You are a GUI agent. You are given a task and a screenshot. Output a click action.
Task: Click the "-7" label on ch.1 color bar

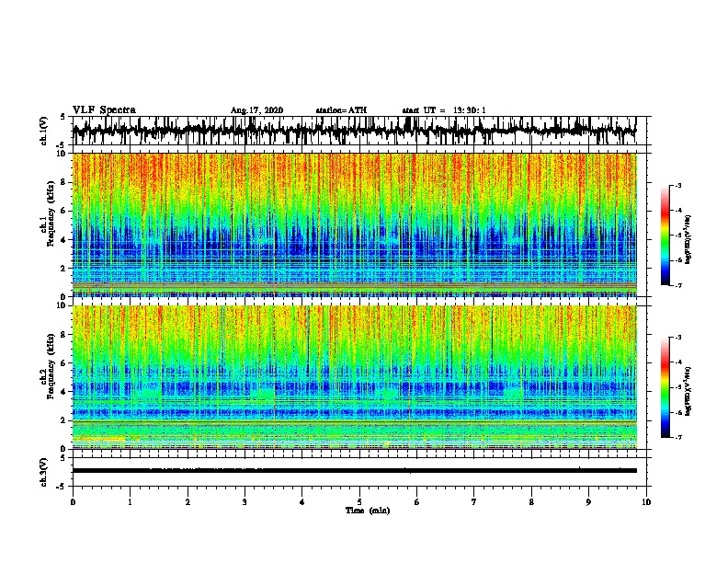[x=678, y=285]
